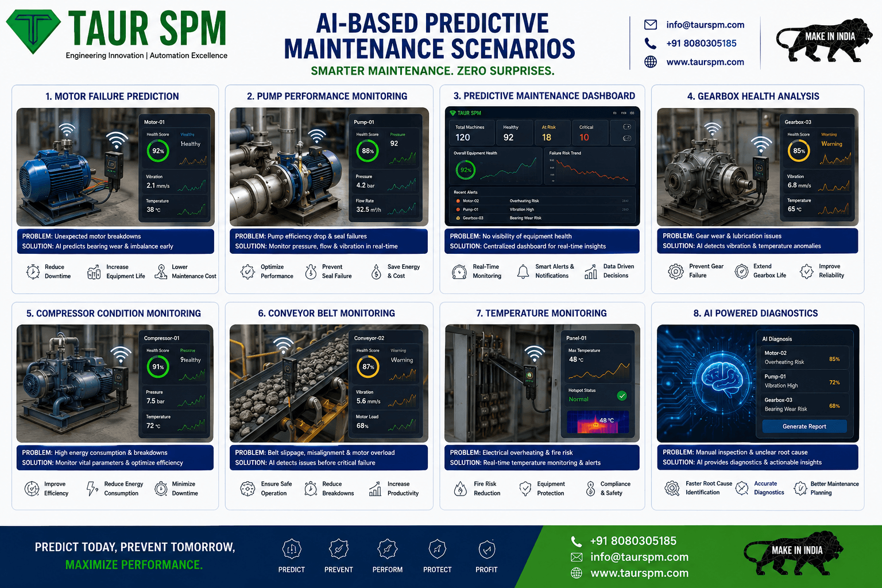Image resolution: width=882 pixels, height=588 pixels.
Task: Open www.taurspm.com link in footer
Action: (639, 573)
